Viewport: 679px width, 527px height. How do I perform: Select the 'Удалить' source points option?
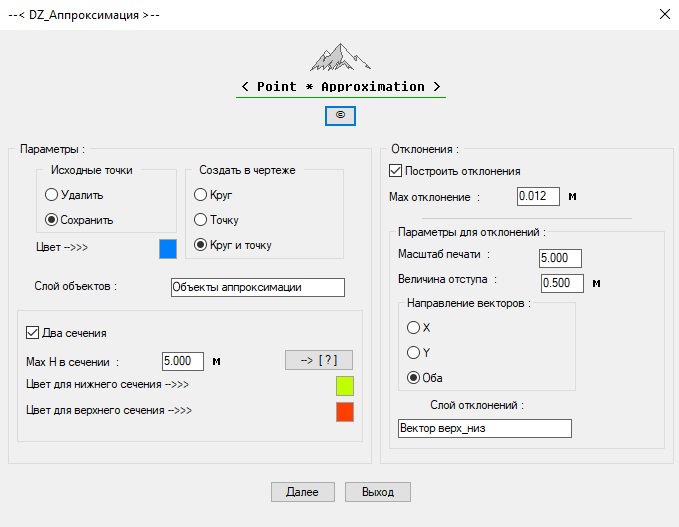coord(52,195)
